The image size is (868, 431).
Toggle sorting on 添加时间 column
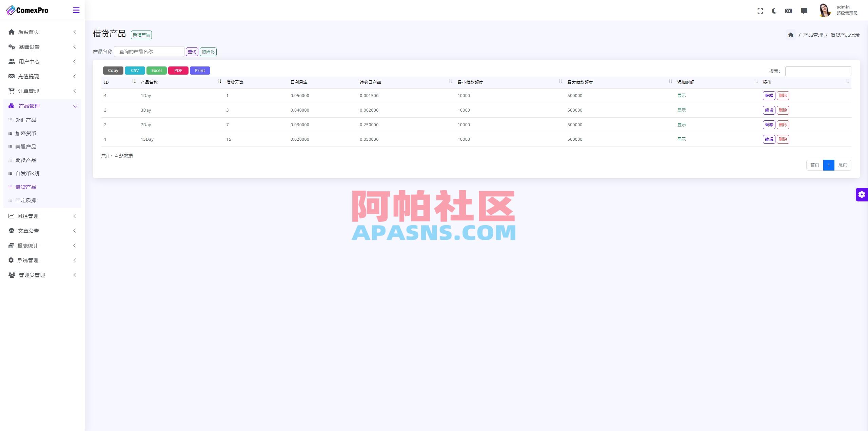coord(756,81)
